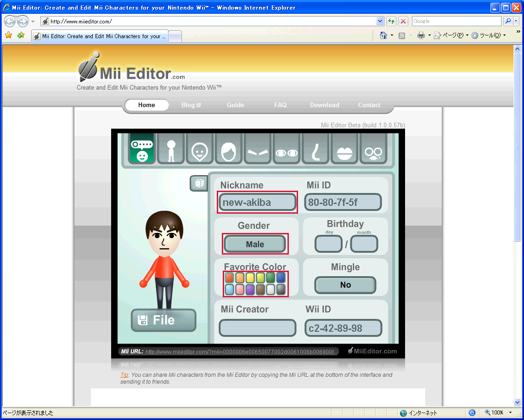The height and width of the screenshot is (420, 524).
Task: Click the dice randomize icon
Action: (x=199, y=183)
